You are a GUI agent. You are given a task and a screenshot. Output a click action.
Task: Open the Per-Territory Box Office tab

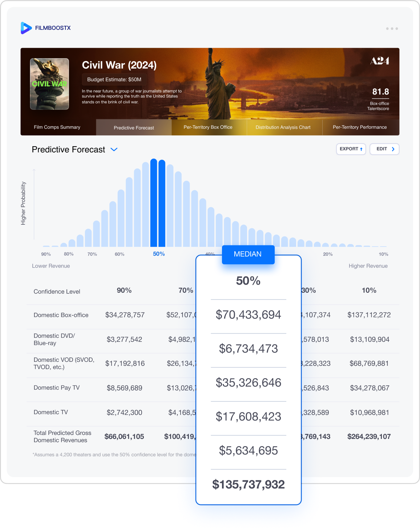208,127
